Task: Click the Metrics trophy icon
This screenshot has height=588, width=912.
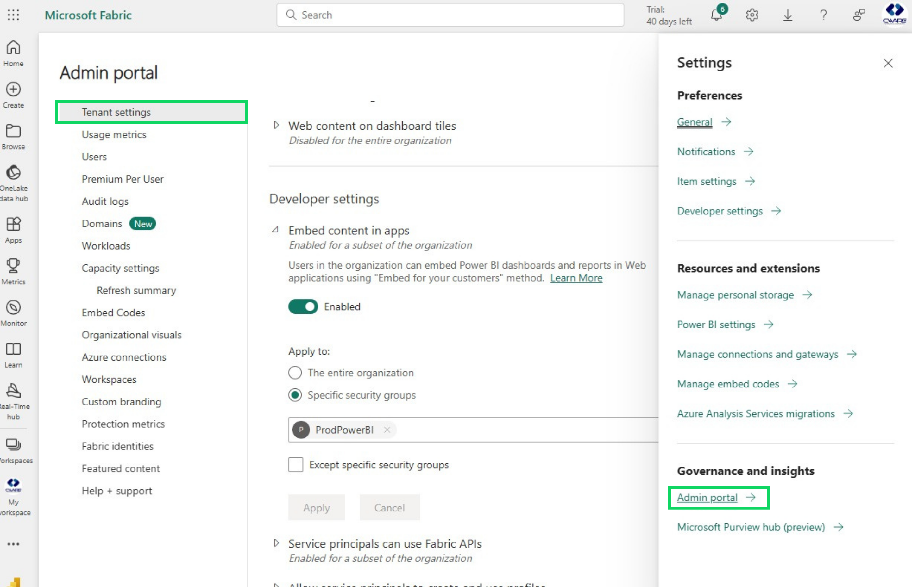Action: [x=13, y=271]
